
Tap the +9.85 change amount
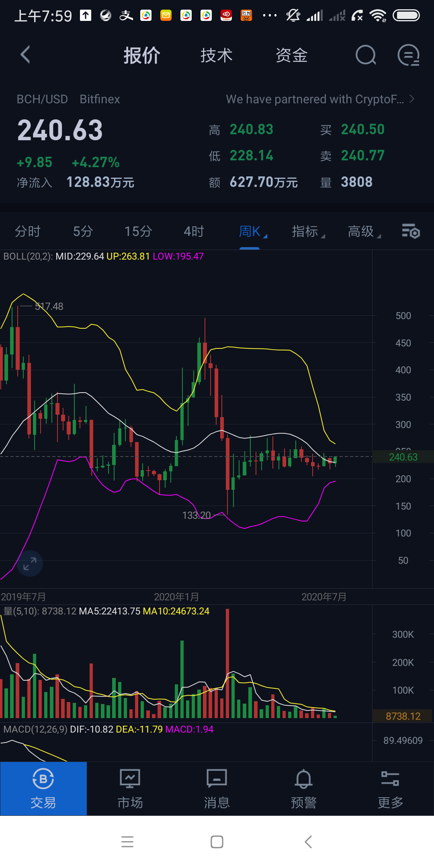[35, 162]
